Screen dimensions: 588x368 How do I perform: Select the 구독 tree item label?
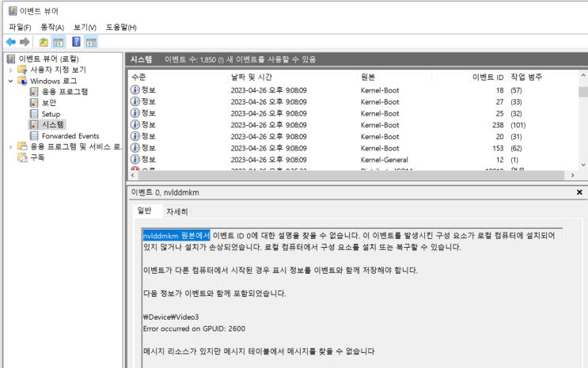click(x=37, y=157)
